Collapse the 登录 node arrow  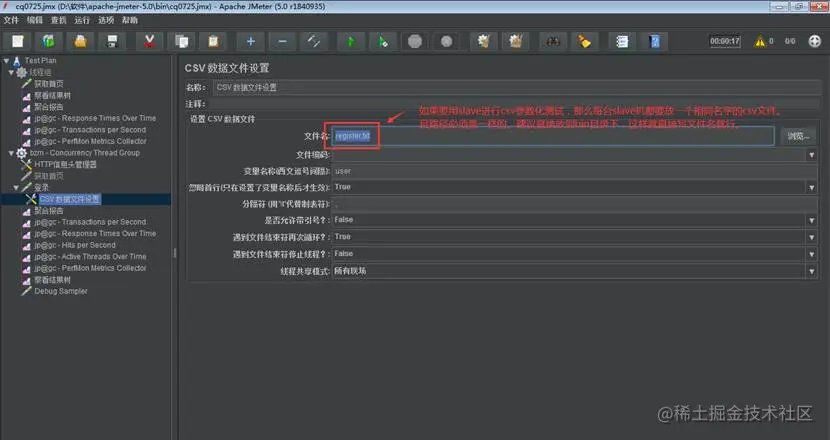tap(16, 188)
